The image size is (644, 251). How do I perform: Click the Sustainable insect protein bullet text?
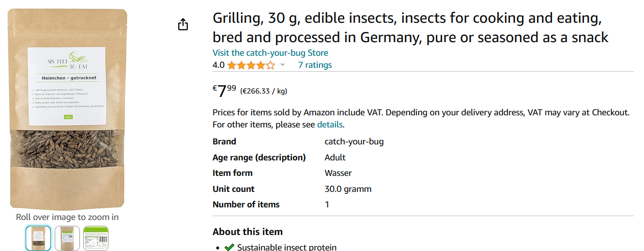point(287,247)
